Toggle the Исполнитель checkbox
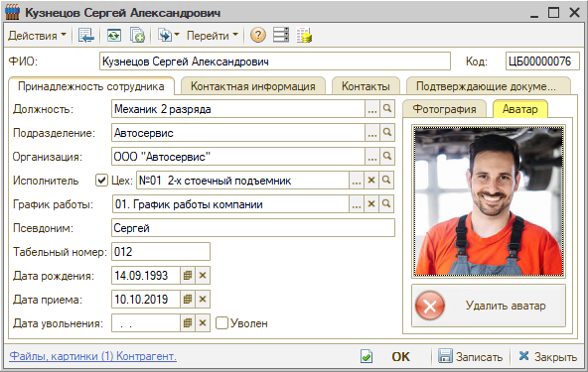Screen dimensions: 588x372 pyautogui.click(x=101, y=181)
